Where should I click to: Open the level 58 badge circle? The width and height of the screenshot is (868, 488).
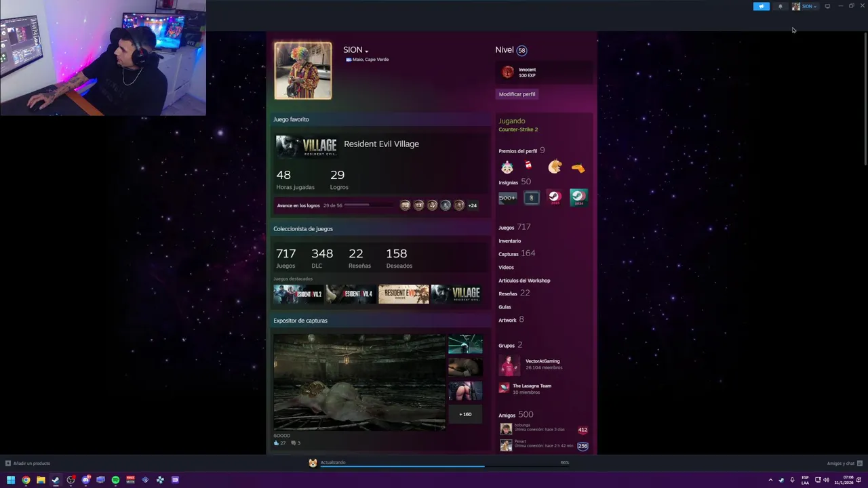tap(521, 50)
